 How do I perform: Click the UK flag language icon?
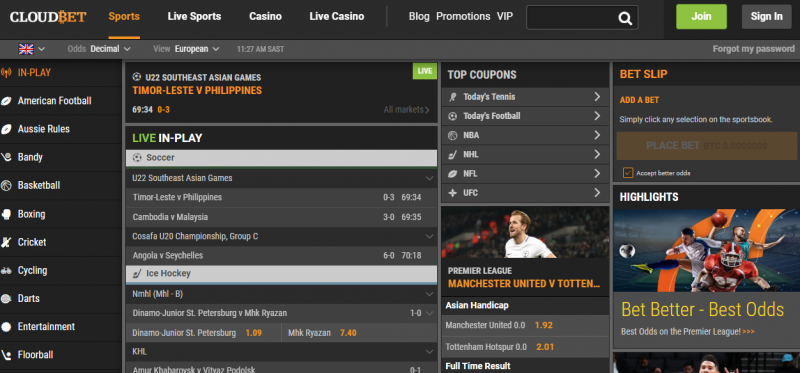[26, 49]
